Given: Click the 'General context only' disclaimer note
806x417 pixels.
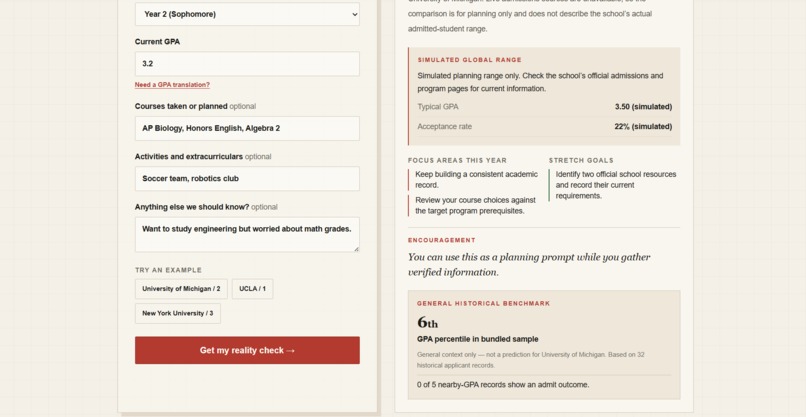Looking at the screenshot, I should 530,360.
